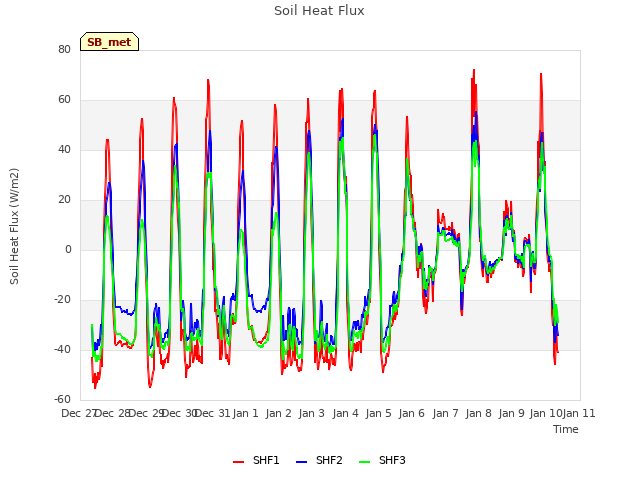Click the red SHF1 legend color marker
The width and height of the screenshot is (640, 480).
click(x=238, y=462)
